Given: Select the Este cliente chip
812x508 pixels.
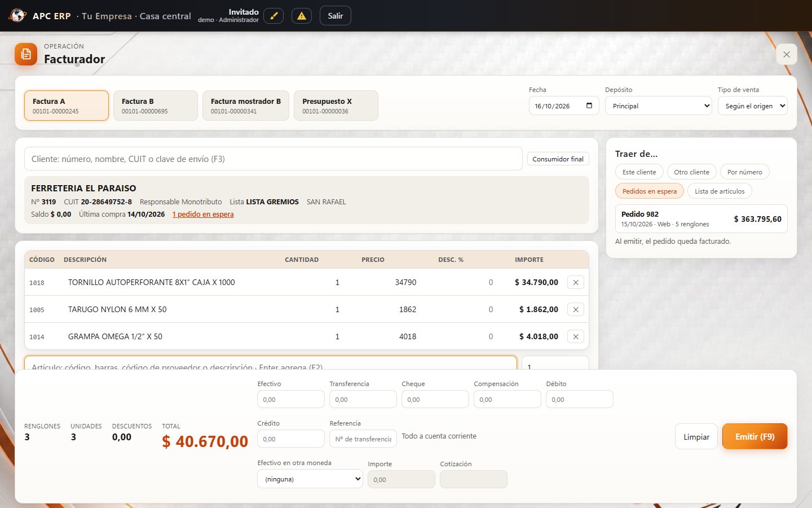Looking at the screenshot, I should [639, 172].
